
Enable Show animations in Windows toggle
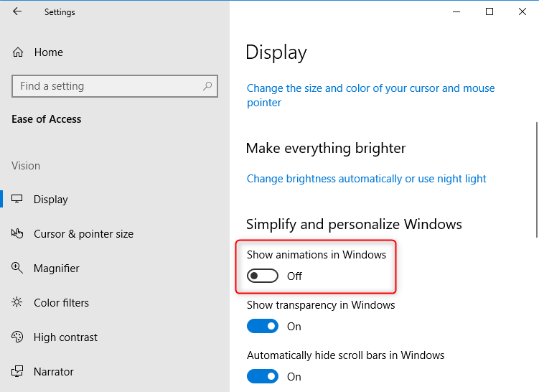263,276
